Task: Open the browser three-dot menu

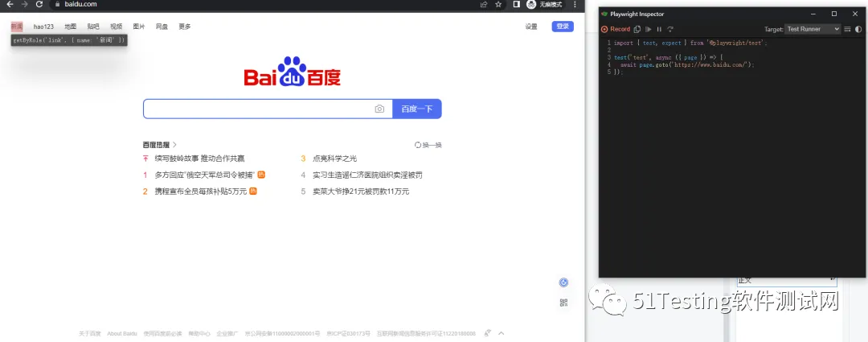Action: click(x=575, y=4)
